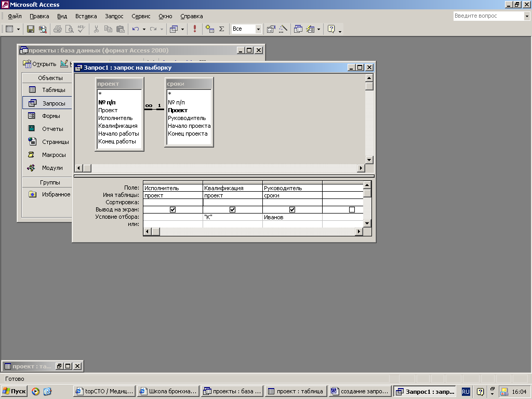Viewport: 532px width, 399px height.
Task: Toggle display checkbox for Руководитель column
Action: (292, 210)
